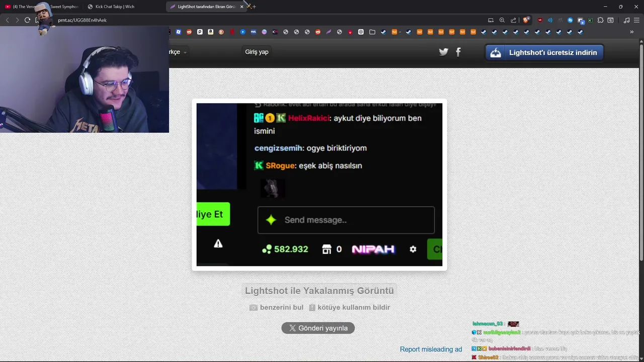Reload the page
This screenshot has width=644, height=362.
coord(27,20)
